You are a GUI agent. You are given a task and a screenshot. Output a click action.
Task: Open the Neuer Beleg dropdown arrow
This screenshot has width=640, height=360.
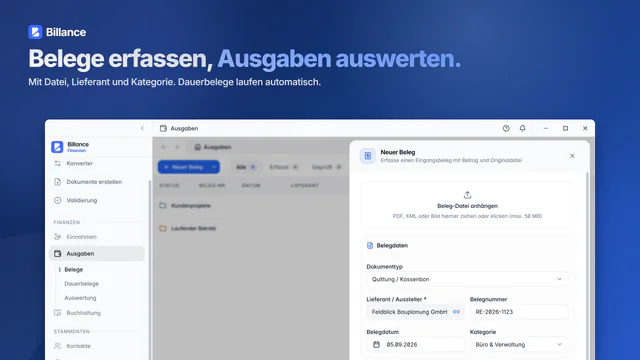click(x=214, y=167)
